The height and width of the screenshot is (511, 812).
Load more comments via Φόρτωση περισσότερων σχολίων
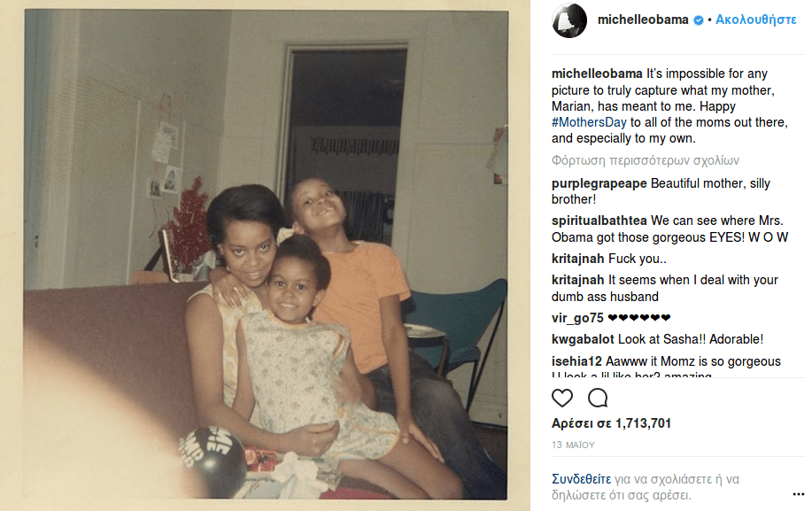click(646, 160)
